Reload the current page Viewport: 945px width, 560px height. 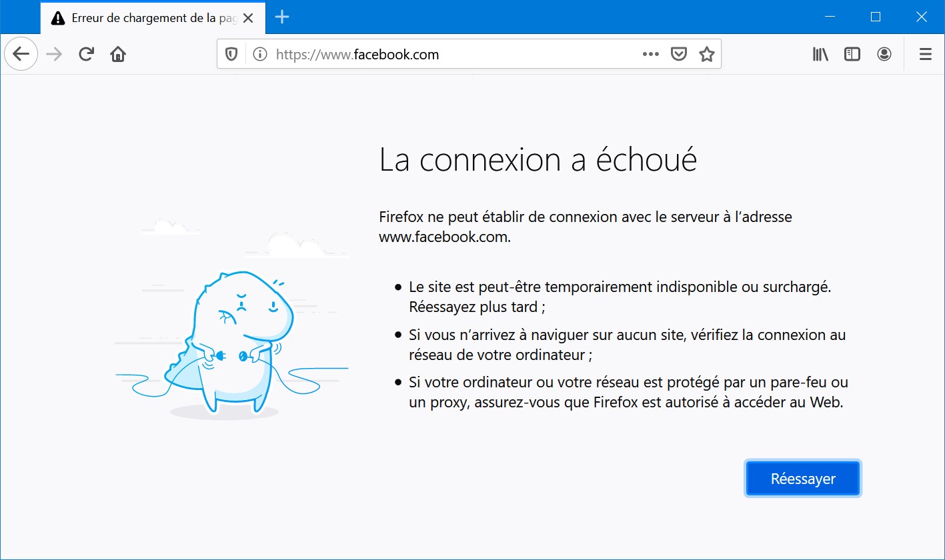point(86,54)
